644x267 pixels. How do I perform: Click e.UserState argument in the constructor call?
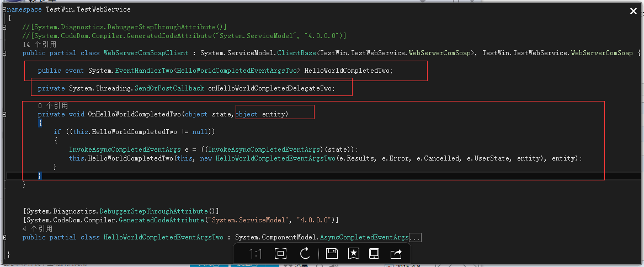(488, 158)
